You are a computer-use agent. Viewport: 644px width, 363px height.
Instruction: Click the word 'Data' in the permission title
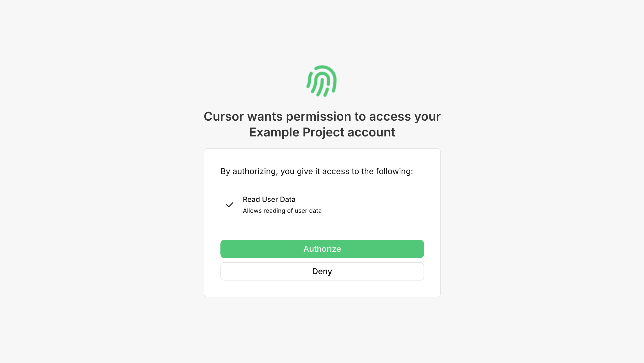[x=288, y=199]
